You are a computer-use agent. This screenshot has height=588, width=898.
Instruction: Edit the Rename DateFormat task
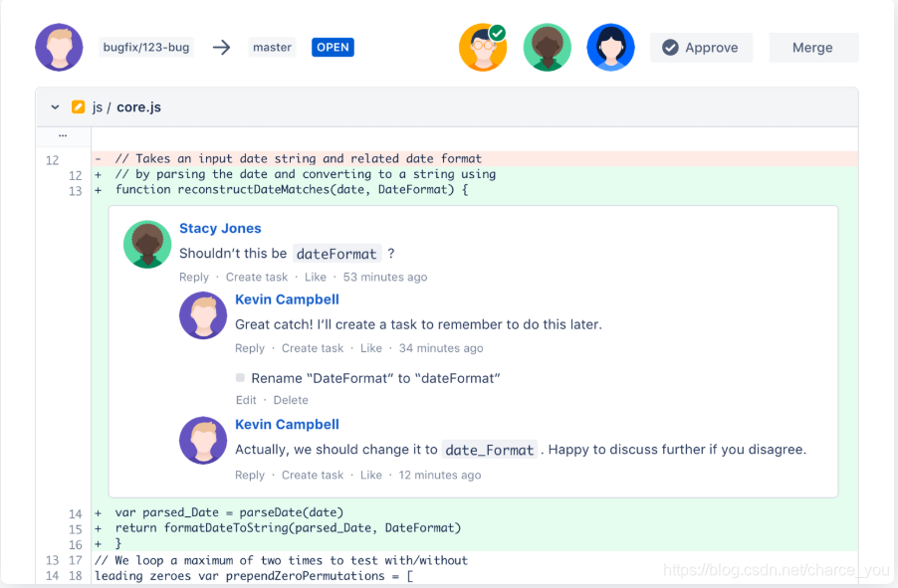(246, 400)
